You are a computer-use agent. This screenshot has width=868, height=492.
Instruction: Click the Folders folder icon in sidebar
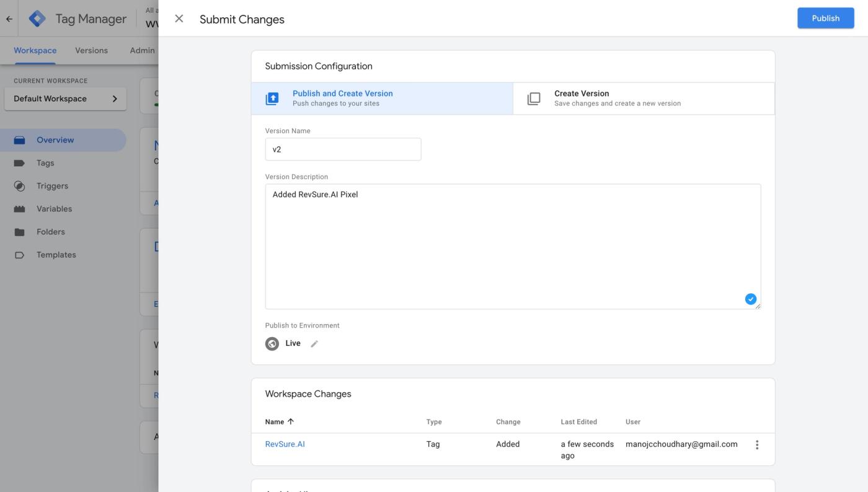19,232
